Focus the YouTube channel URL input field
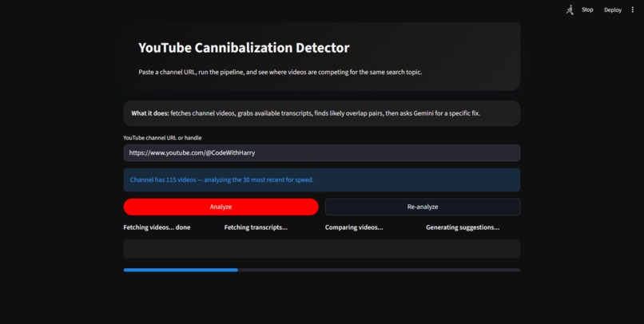Screen dimensions: 644x324 tap(321, 152)
